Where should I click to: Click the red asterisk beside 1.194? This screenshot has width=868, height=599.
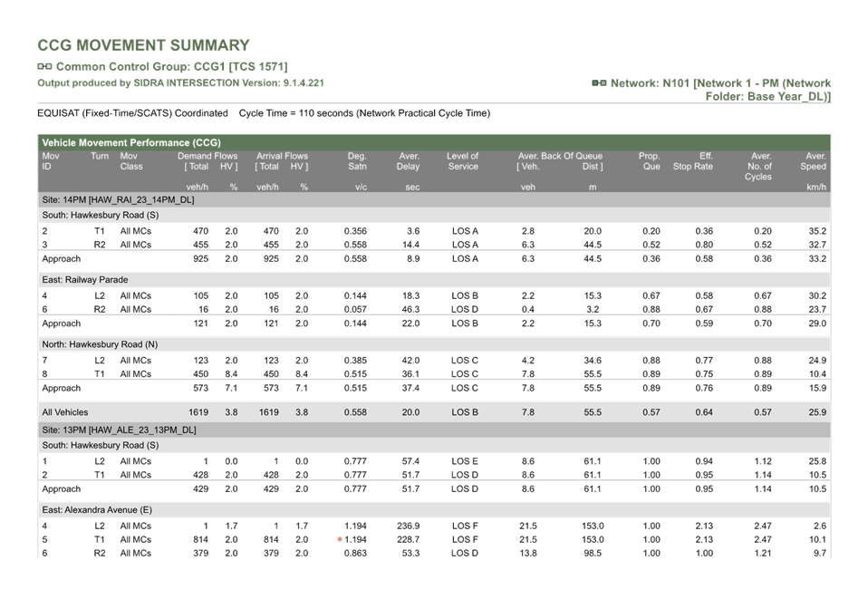340,540
